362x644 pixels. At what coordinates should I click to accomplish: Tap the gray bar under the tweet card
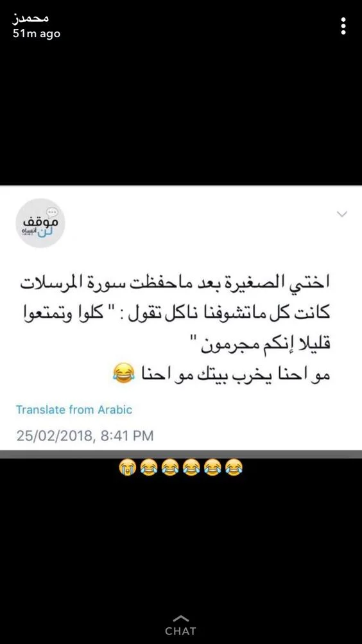pyautogui.click(x=181, y=454)
